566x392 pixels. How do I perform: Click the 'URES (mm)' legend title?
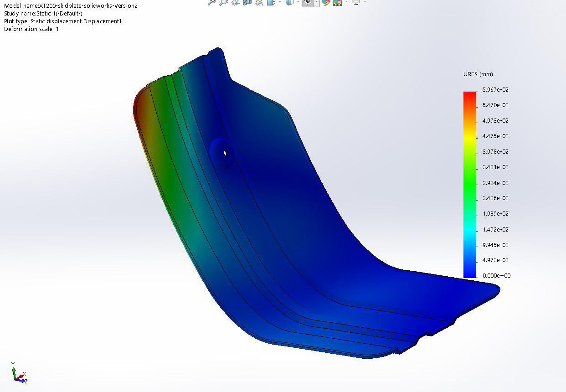(478, 74)
